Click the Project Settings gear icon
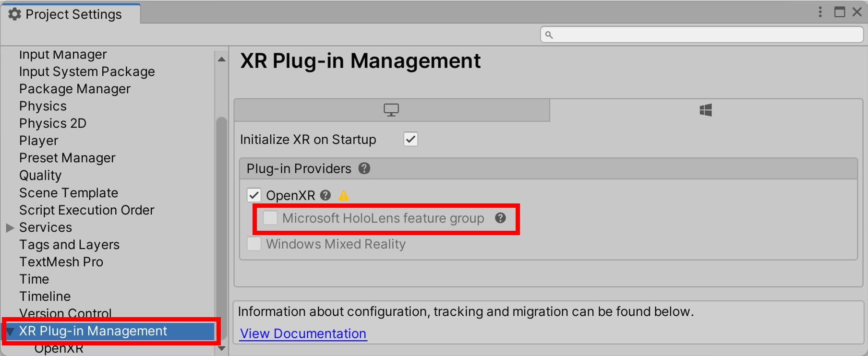 coord(15,14)
